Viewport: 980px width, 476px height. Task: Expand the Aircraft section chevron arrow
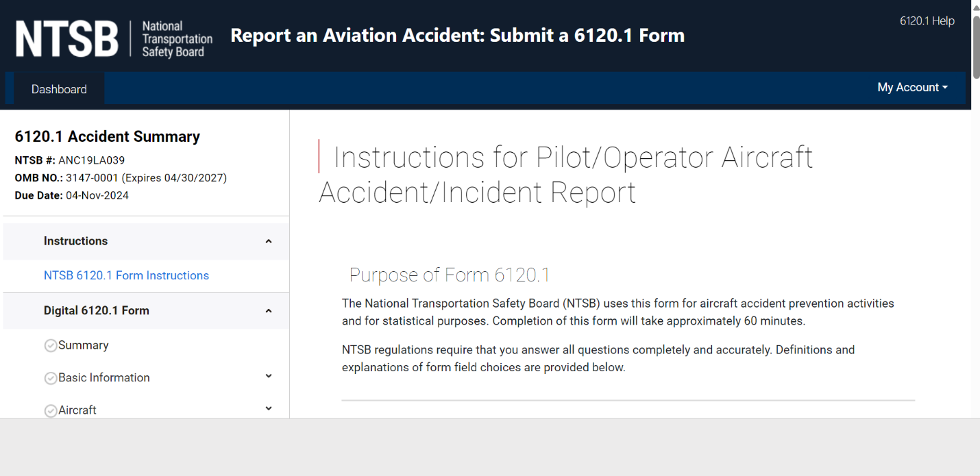269,408
